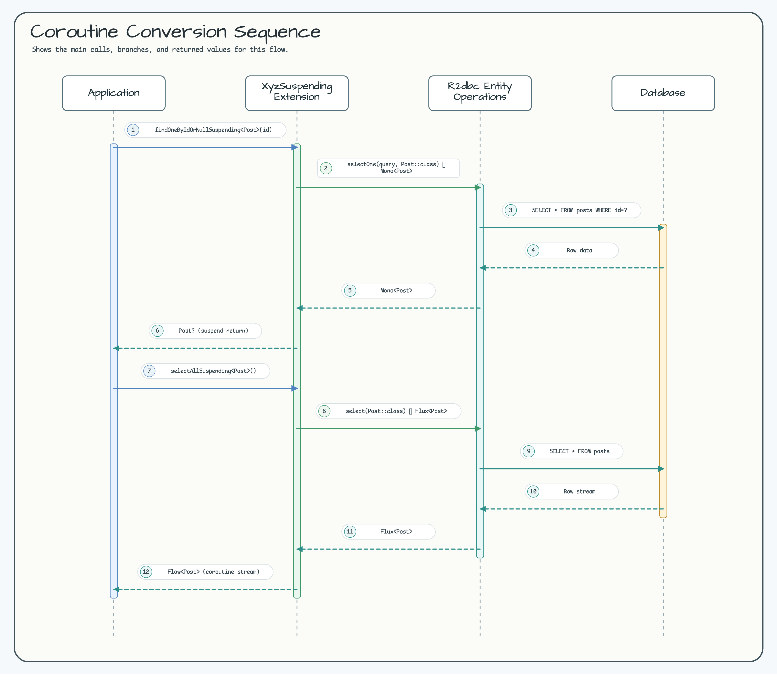The image size is (777, 700).
Task: Click step number 2 circle
Action: pyautogui.click(x=326, y=168)
